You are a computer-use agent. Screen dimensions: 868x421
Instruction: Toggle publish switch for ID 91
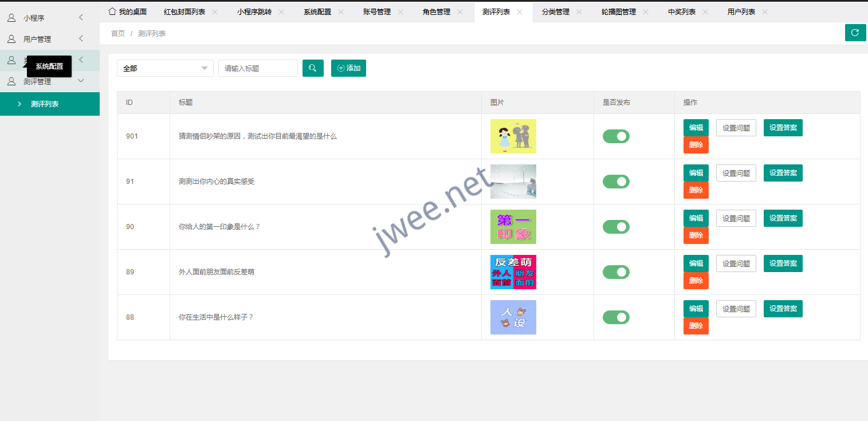616,182
